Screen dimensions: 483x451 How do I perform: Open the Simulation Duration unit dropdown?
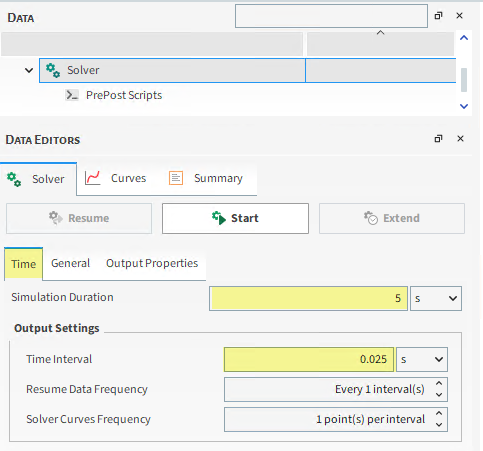436,298
